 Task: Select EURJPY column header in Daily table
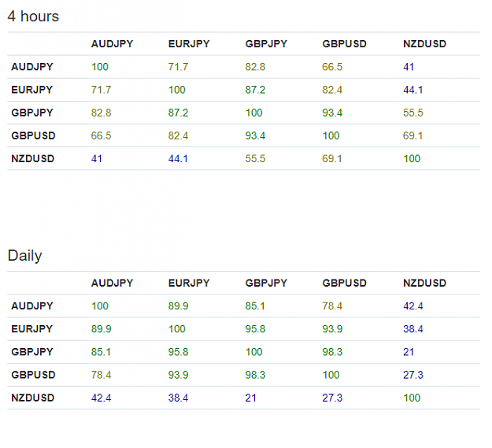[189, 283]
